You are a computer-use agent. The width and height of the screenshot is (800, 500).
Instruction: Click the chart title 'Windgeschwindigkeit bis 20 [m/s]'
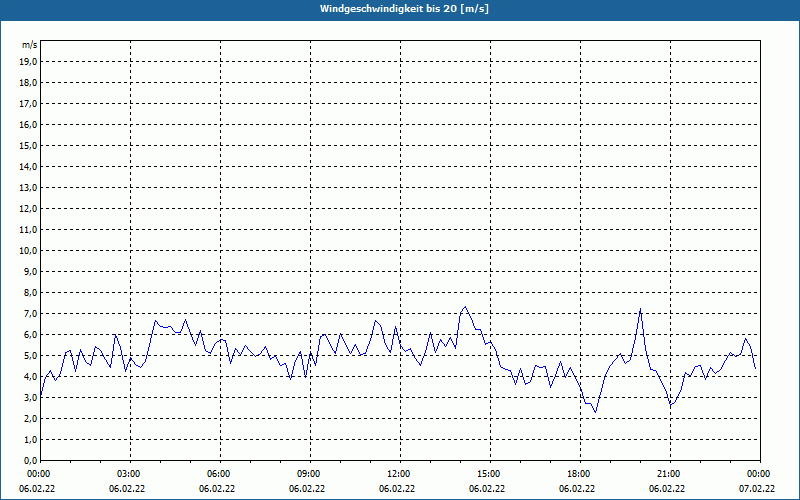tap(404, 9)
